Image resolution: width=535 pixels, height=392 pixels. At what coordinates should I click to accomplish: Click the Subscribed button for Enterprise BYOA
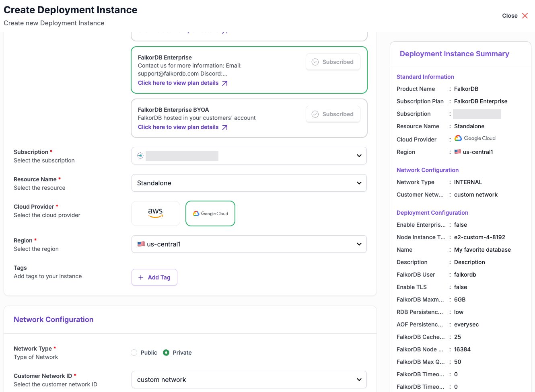333,114
